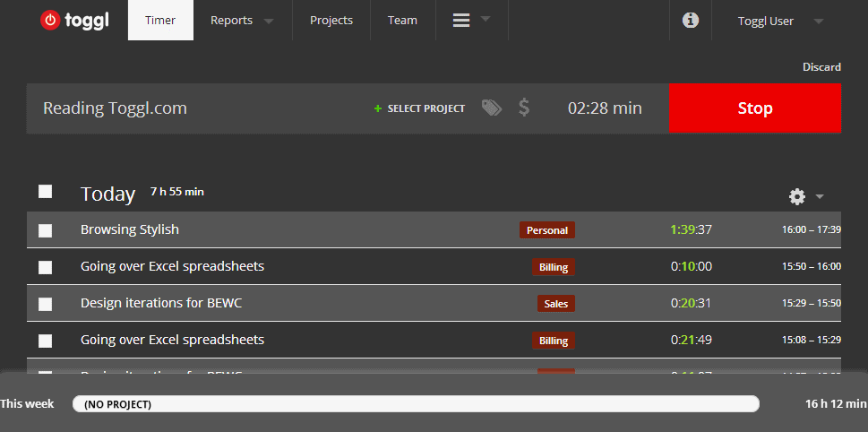Click the Browsing Stylish entry description
Screen dimensions: 868x432
130,229
